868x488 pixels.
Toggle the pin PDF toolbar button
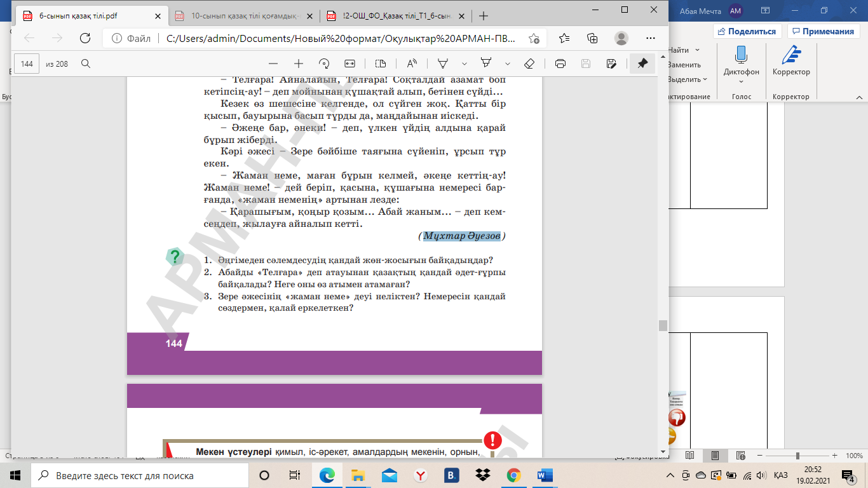coord(642,64)
